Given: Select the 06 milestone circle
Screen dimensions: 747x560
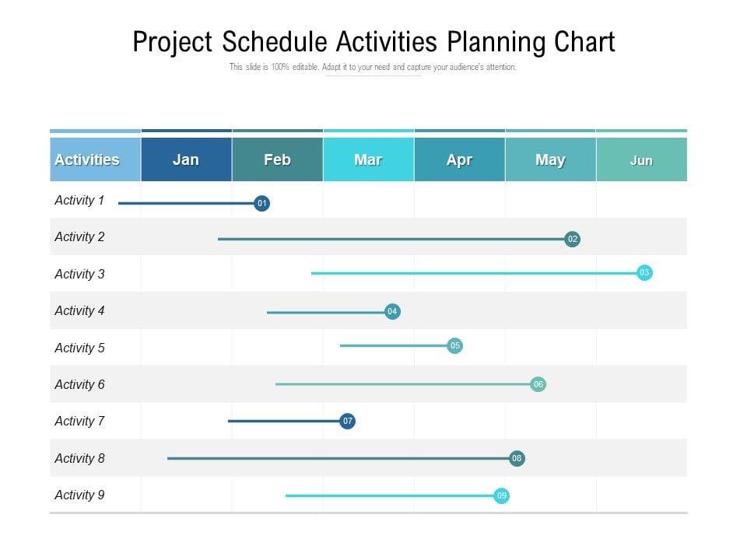Looking at the screenshot, I should (x=538, y=384).
